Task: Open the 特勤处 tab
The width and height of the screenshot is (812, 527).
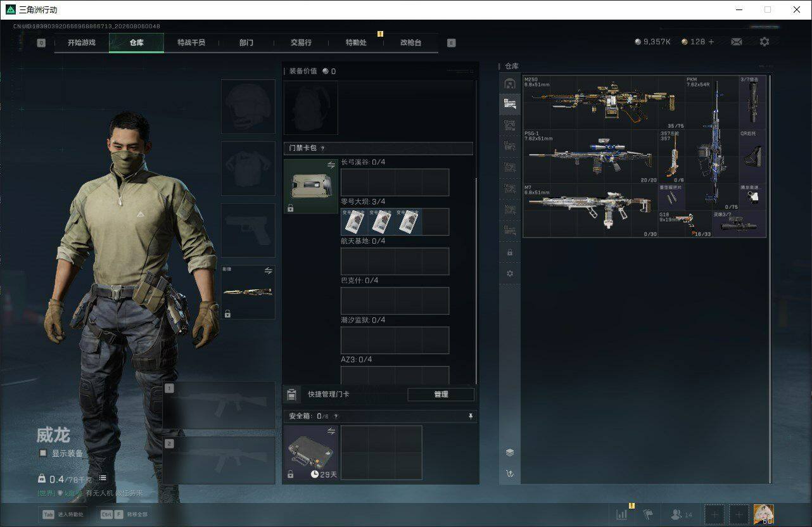Action: pyautogui.click(x=356, y=42)
